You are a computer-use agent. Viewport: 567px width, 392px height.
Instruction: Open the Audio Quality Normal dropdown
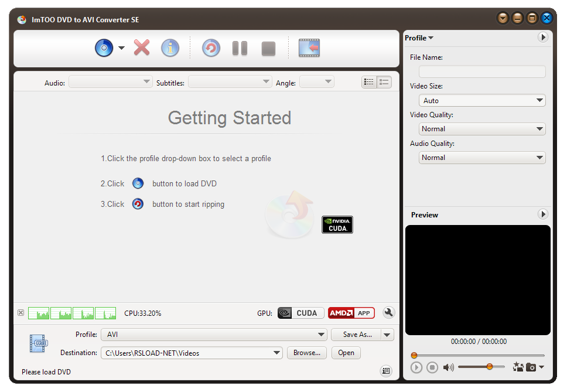click(482, 158)
